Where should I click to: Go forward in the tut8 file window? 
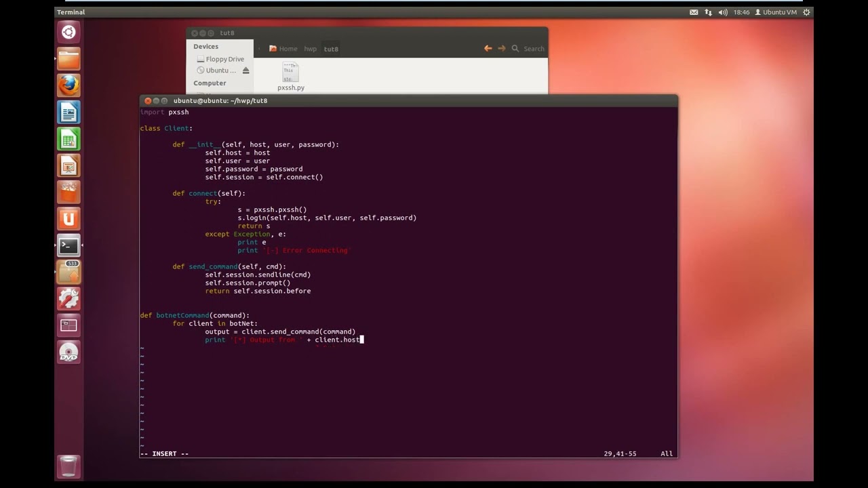(x=502, y=49)
